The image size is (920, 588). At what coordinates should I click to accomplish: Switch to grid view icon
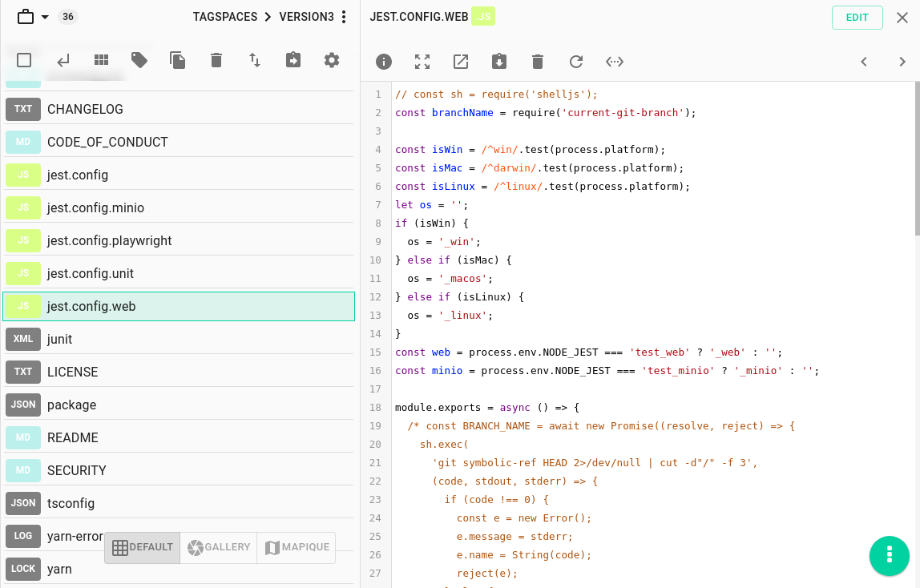tap(102, 60)
